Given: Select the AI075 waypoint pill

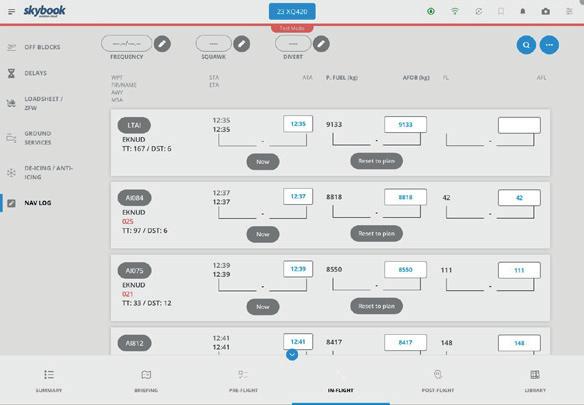Looking at the screenshot, I should pyautogui.click(x=134, y=270).
